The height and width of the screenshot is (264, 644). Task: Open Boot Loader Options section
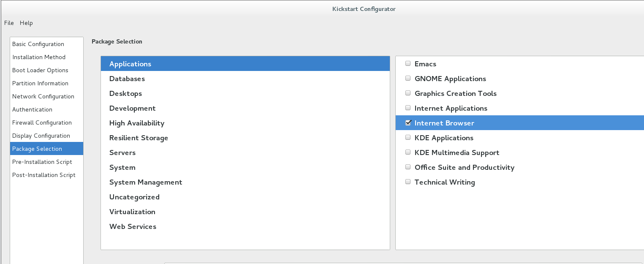point(40,70)
